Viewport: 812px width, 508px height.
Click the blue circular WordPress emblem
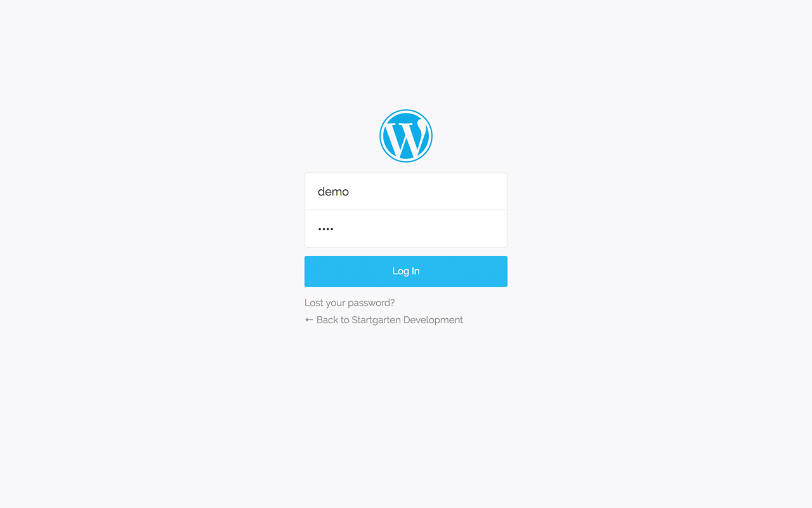406,136
